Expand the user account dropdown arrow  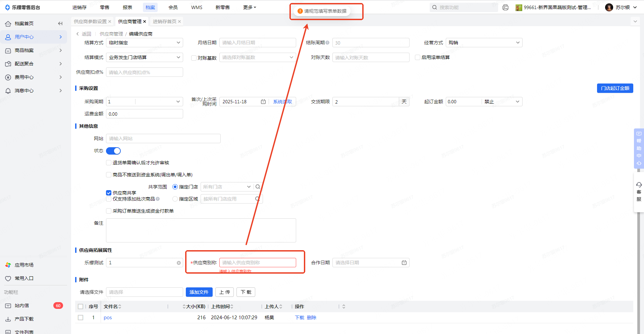(x=635, y=7)
